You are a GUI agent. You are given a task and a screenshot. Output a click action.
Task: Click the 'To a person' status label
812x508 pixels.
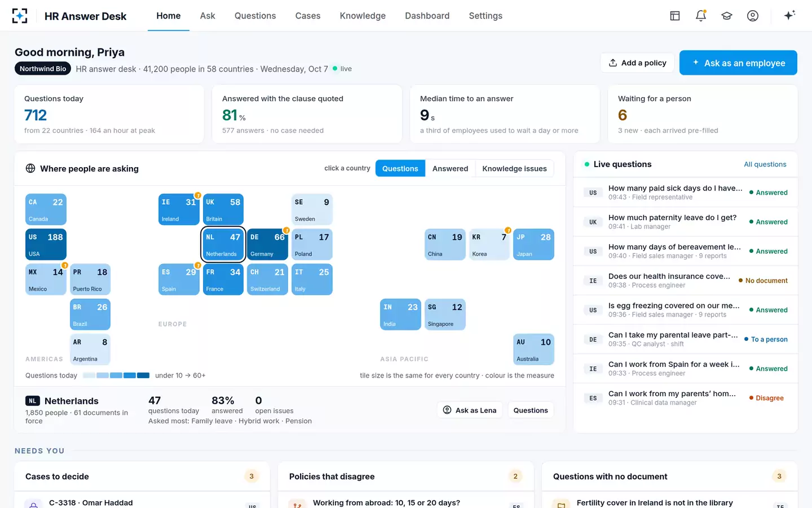766,339
